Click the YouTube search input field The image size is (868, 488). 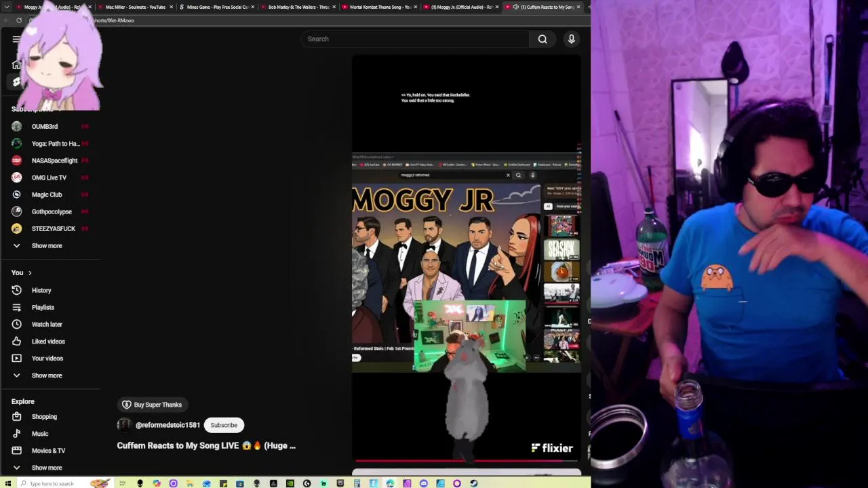pyautogui.click(x=415, y=39)
